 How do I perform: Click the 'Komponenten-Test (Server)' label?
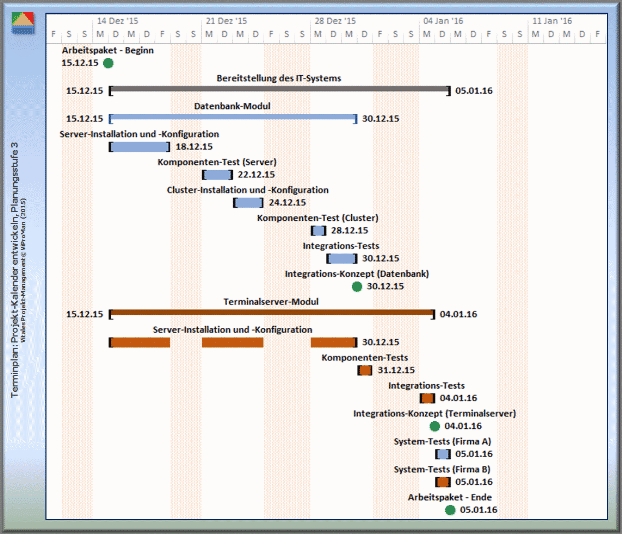(217, 162)
